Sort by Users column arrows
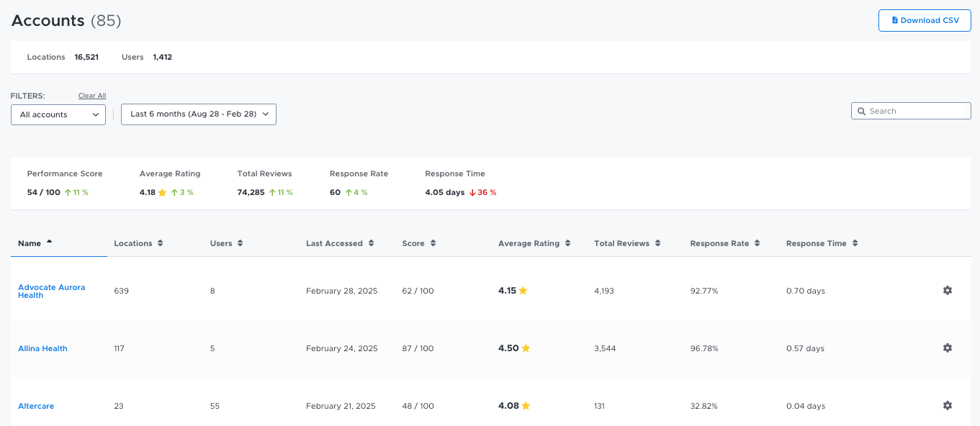 240,243
